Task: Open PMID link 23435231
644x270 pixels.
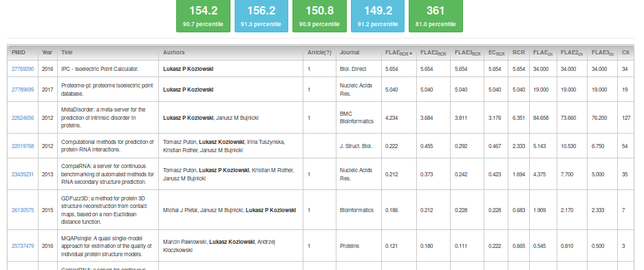Action: (23, 174)
